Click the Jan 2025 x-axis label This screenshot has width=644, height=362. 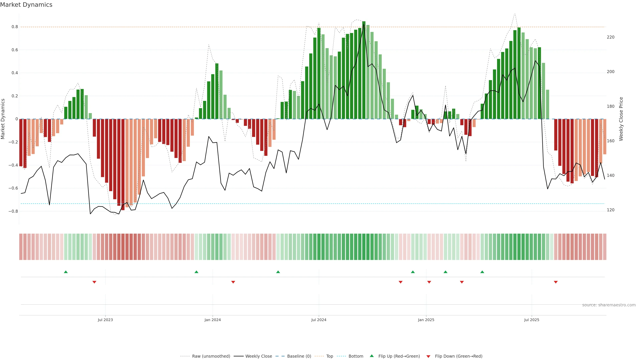point(426,320)
